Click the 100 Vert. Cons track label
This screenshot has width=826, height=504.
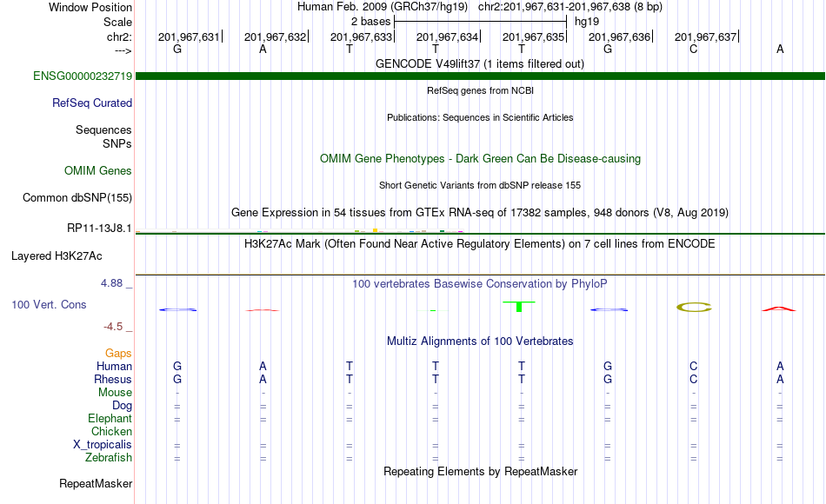tap(49, 304)
